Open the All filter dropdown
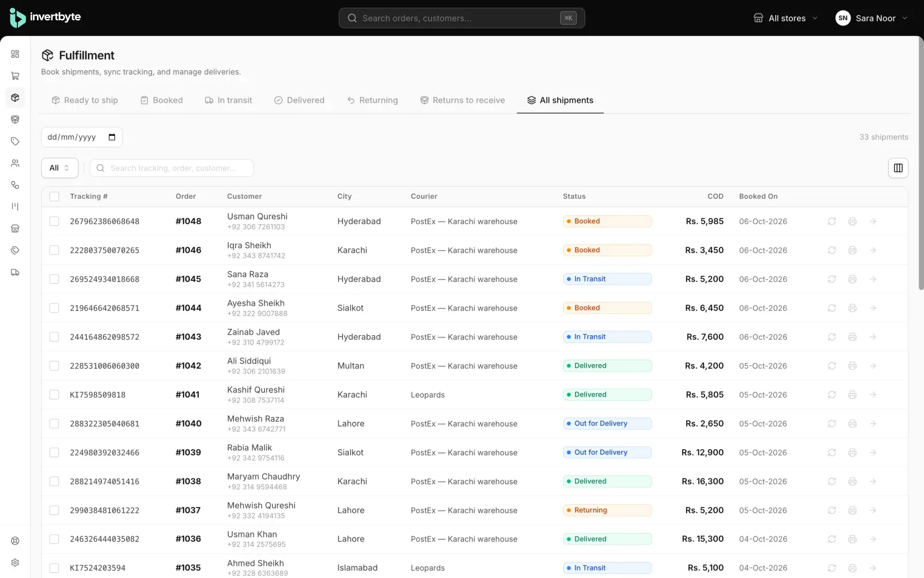The height and width of the screenshot is (578, 924). click(59, 168)
